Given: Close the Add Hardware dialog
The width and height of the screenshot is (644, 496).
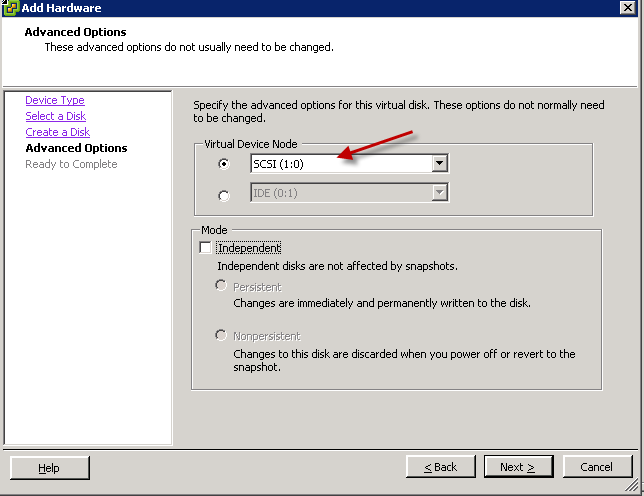Looking at the screenshot, I should (628, 7).
